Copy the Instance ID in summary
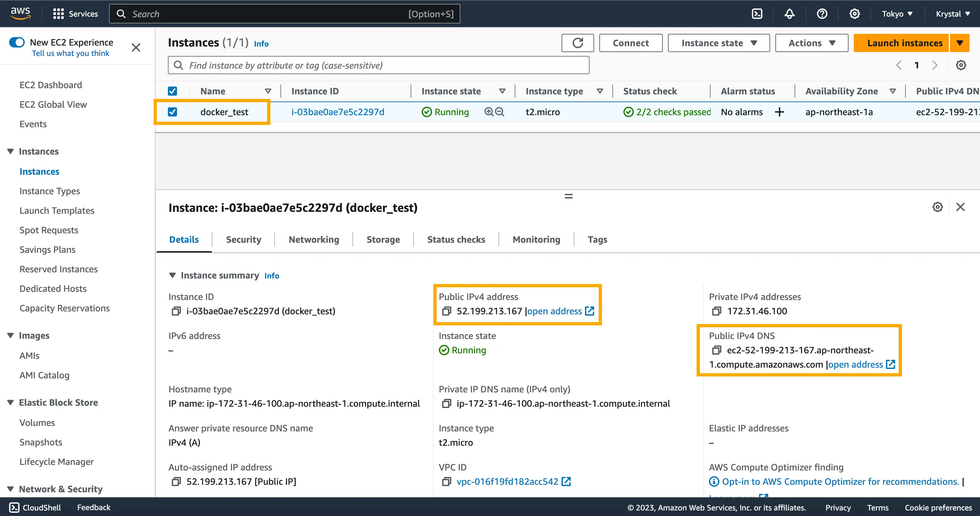Screen dimensions: 980x516 176,311
